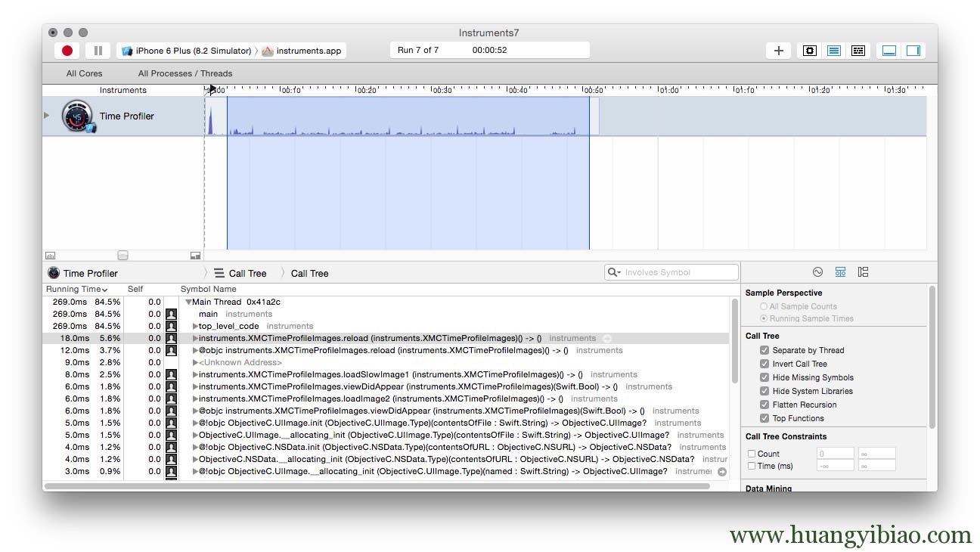Open the Display Settings inspector icon
The height and width of the screenshot is (552, 980).
pos(840,272)
